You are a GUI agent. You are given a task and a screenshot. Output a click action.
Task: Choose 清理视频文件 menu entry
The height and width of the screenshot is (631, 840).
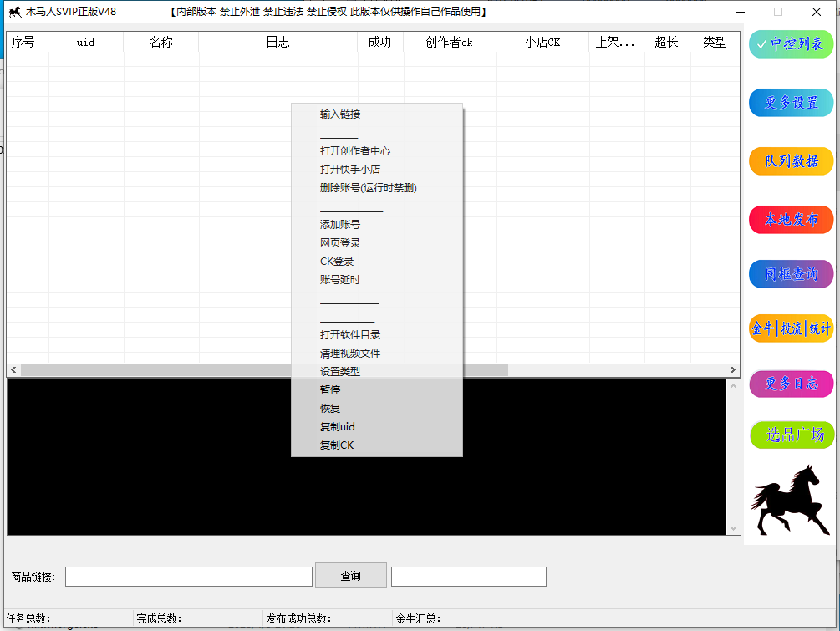coord(377,353)
